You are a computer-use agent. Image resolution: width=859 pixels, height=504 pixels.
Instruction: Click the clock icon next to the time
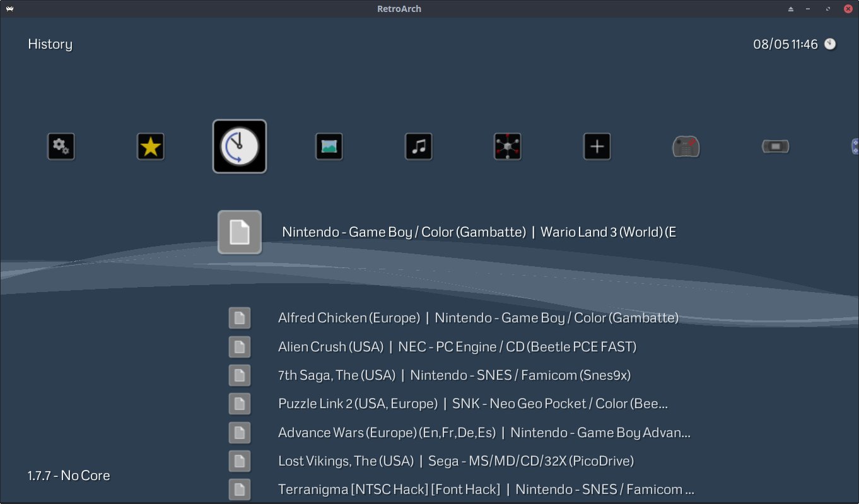[x=830, y=44]
